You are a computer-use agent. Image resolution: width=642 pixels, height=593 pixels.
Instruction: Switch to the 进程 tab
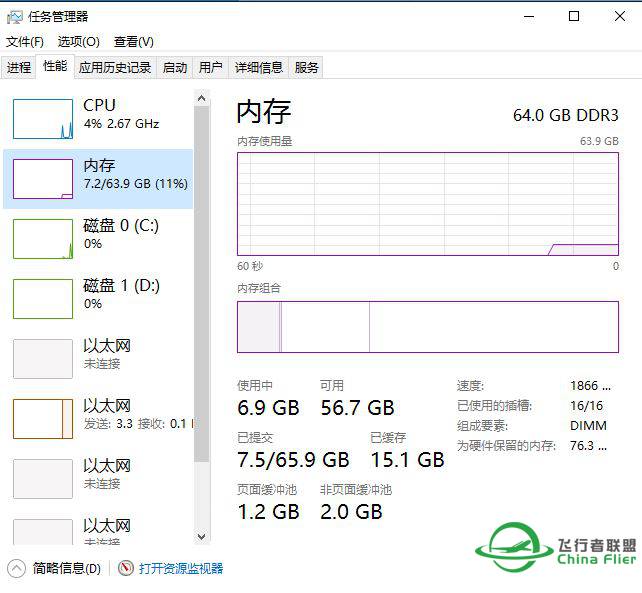(19, 67)
